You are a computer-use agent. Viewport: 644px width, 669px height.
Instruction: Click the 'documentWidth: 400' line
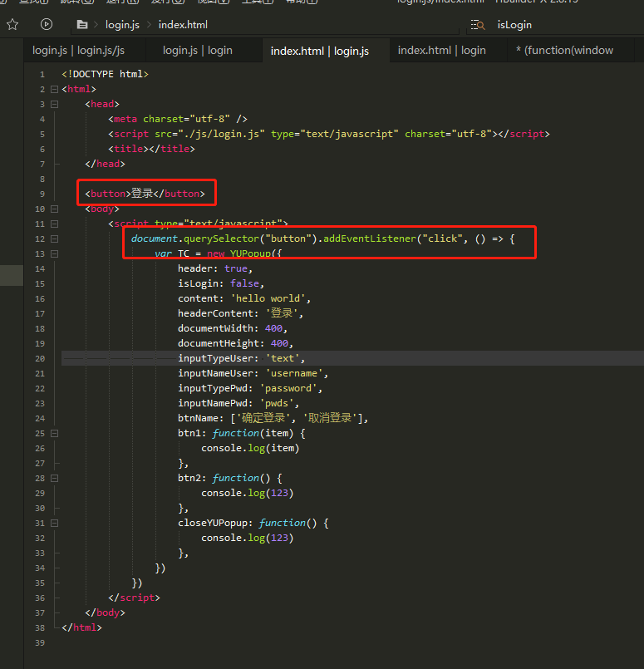tap(233, 328)
